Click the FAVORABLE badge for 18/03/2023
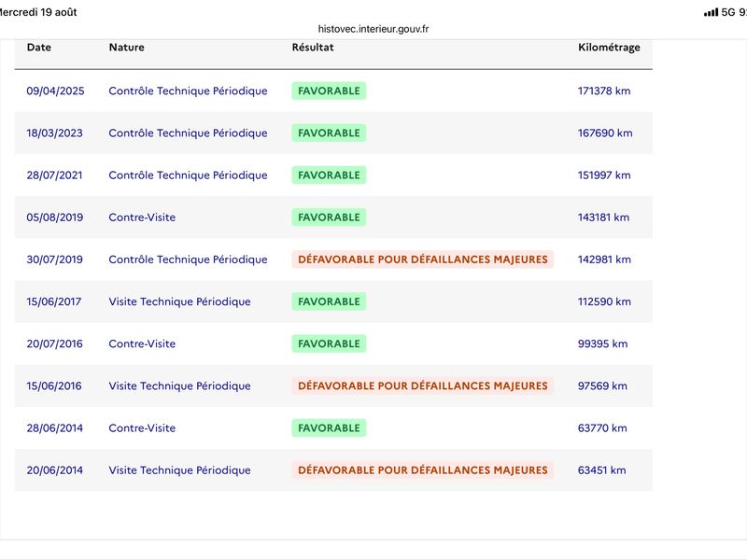The height and width of the screenshot is (560, 747). [329, 133]
